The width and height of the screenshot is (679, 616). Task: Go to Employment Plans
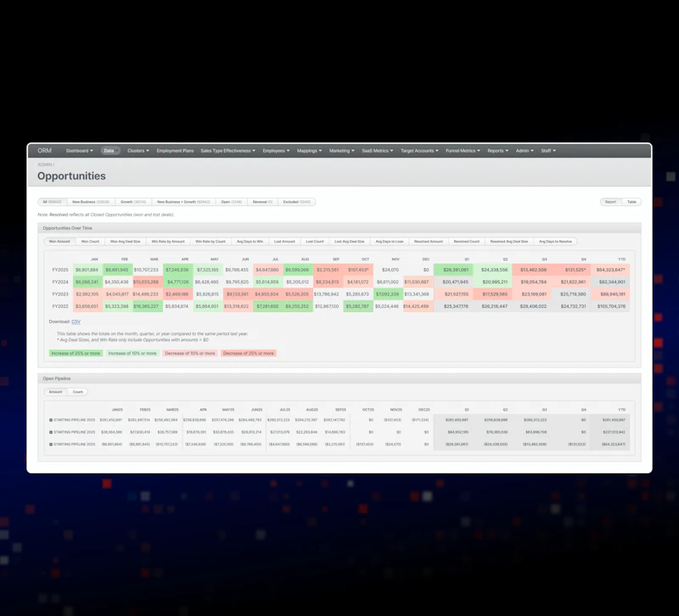[x=175, y=151]
